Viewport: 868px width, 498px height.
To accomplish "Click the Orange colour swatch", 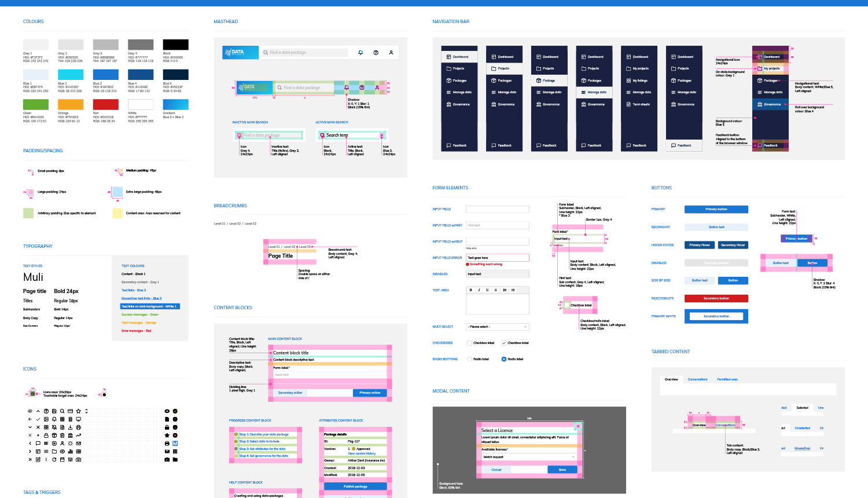I will pos(71,105).
